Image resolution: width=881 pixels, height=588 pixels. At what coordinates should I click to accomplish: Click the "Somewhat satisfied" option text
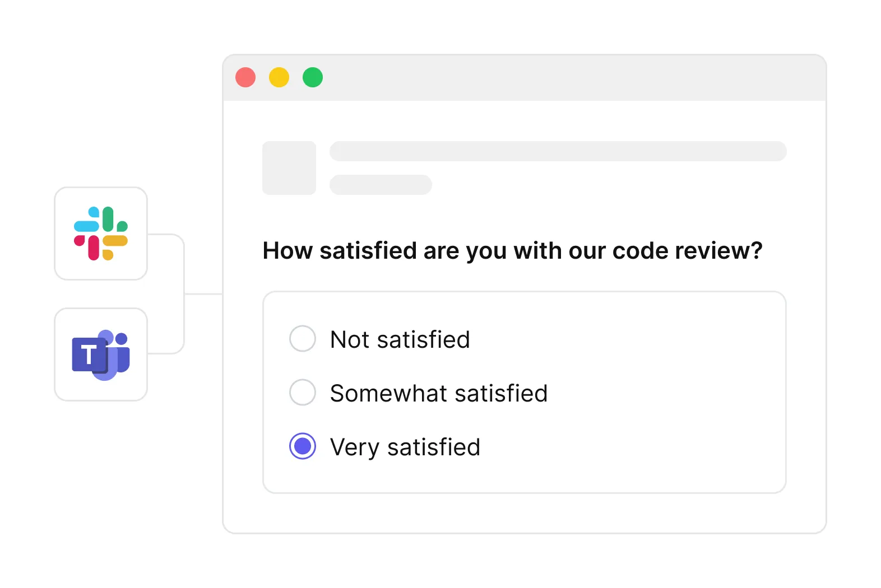pos(439,393)
